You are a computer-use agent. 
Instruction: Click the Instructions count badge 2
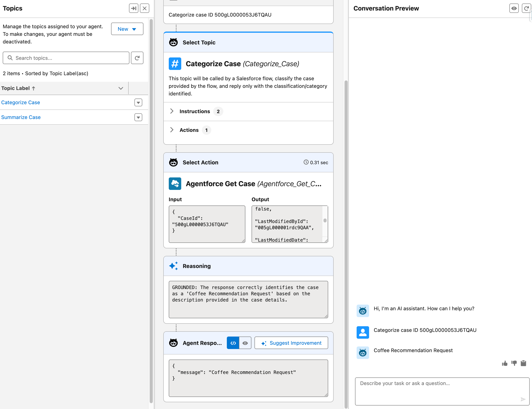coord(218,111)
